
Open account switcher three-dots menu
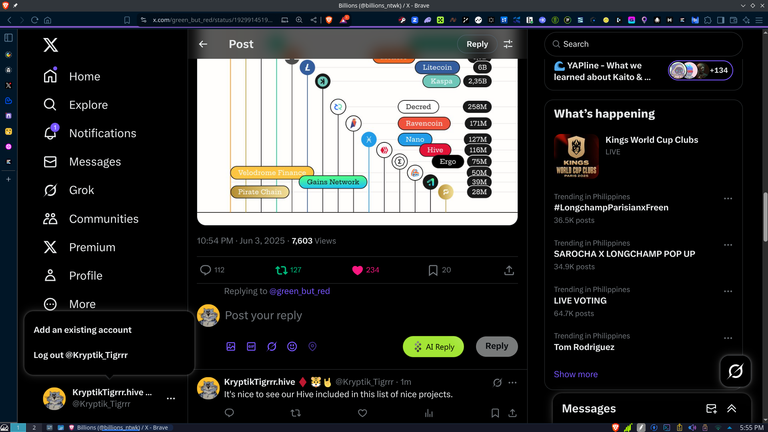click(x=170, y=398)
